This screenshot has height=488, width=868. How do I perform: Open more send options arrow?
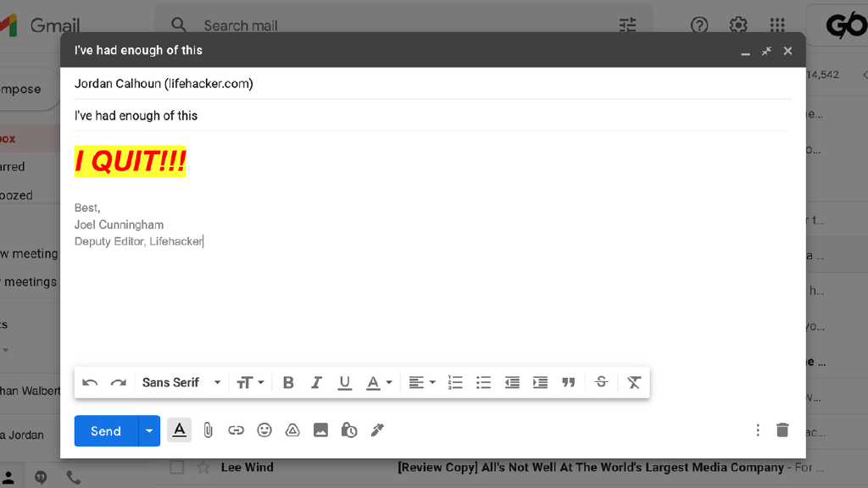(x=149, y=431)
